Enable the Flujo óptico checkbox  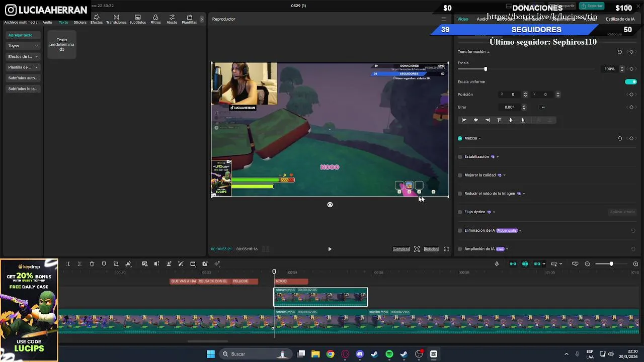pyautogui.click(x=460, y=212)
